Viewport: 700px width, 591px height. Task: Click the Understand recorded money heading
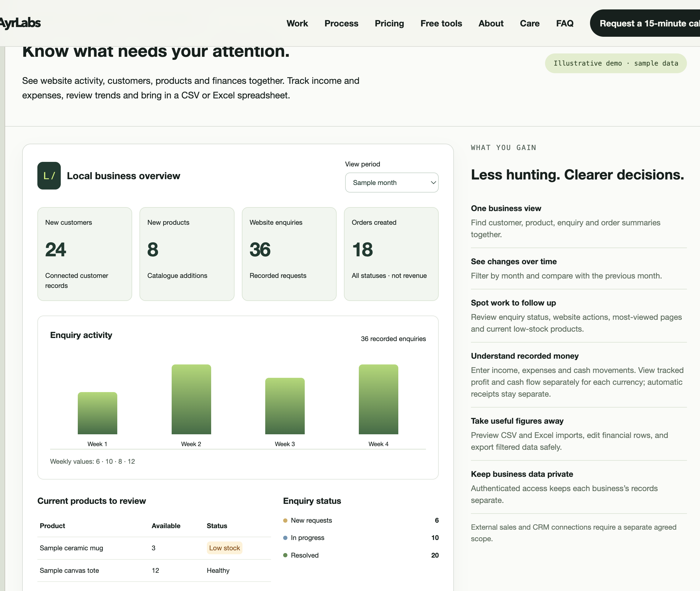tap(524, 356)
